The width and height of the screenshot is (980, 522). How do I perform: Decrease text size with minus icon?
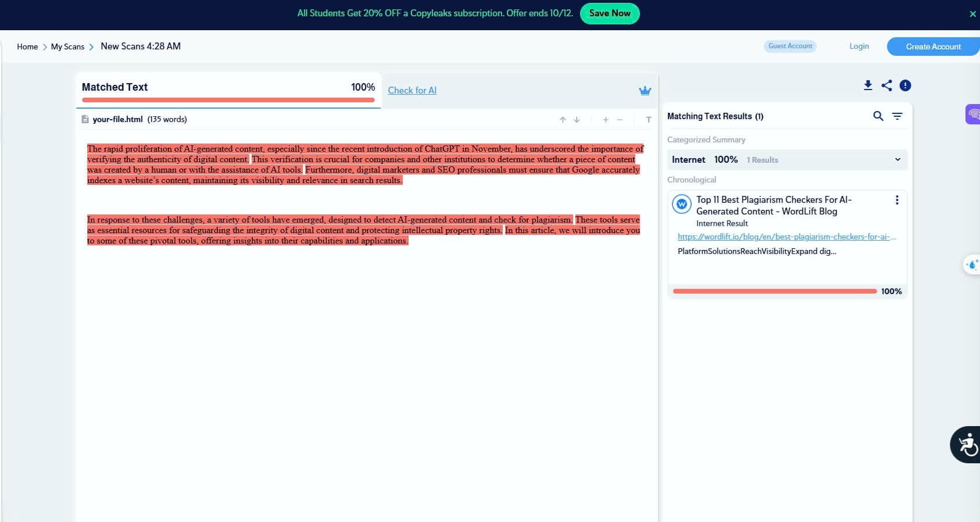(620, 120)
